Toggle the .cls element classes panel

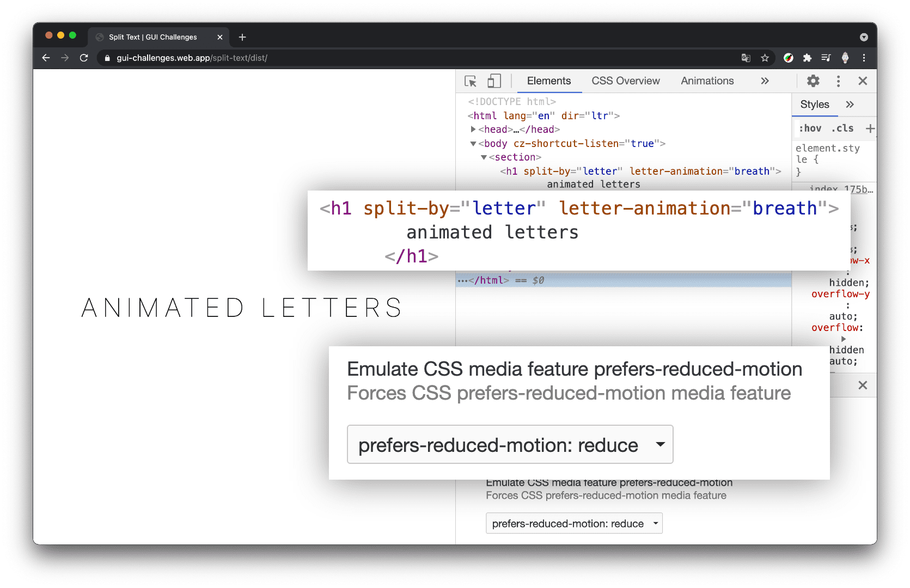tap(842, 128)
